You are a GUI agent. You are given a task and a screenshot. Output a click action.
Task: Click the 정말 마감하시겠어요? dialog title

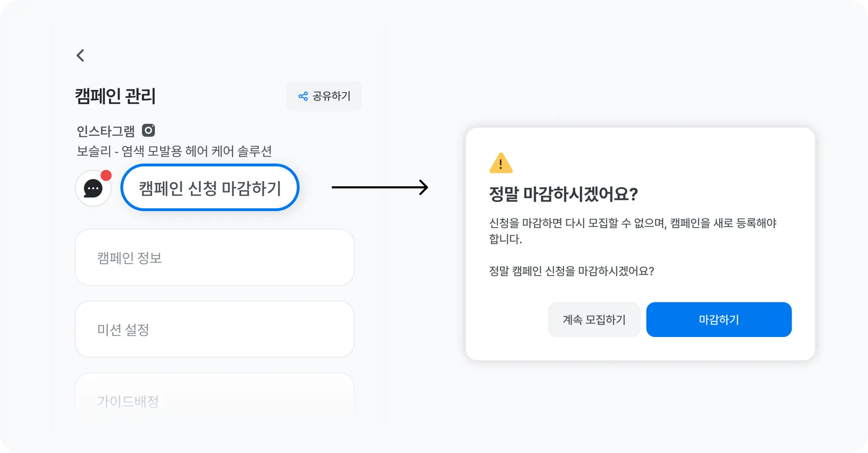563,194
